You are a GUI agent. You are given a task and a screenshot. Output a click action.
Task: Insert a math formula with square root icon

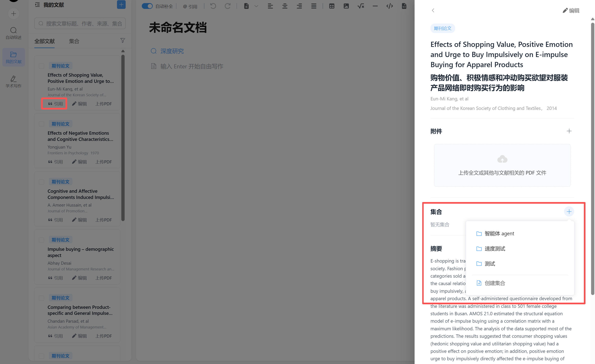pyautogui.click(x=360, y=6)
